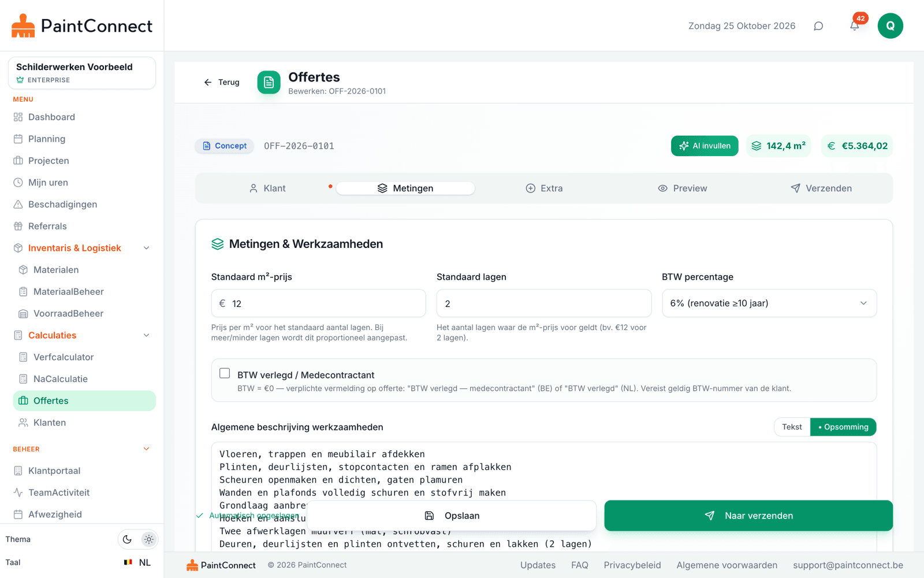
Task: Switch to the Verzenden tab
Action: (821, 188)
